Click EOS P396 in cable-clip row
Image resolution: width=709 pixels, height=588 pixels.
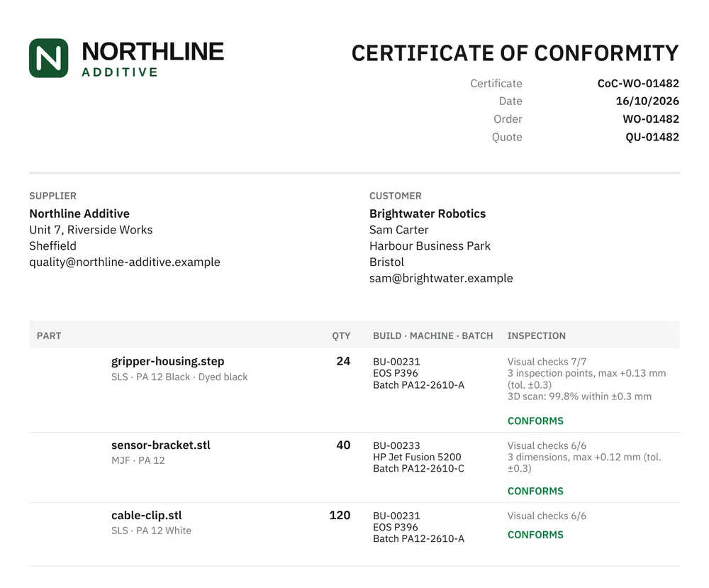click(395, 527)
